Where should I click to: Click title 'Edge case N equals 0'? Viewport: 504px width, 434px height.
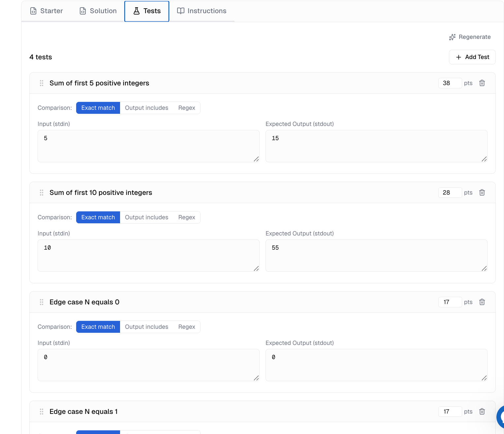pos(84,302)
